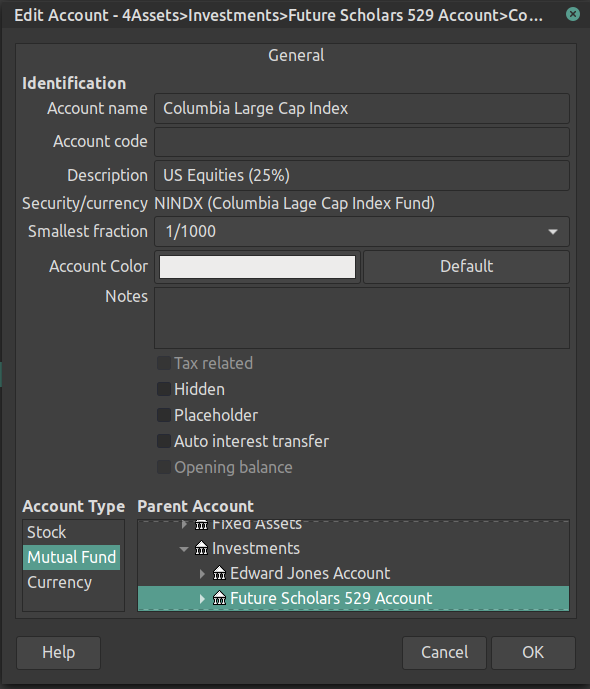This screenshot has height=689, width=590.
Task: Enable the Hidden checkbox
Action: coord(164,389)
